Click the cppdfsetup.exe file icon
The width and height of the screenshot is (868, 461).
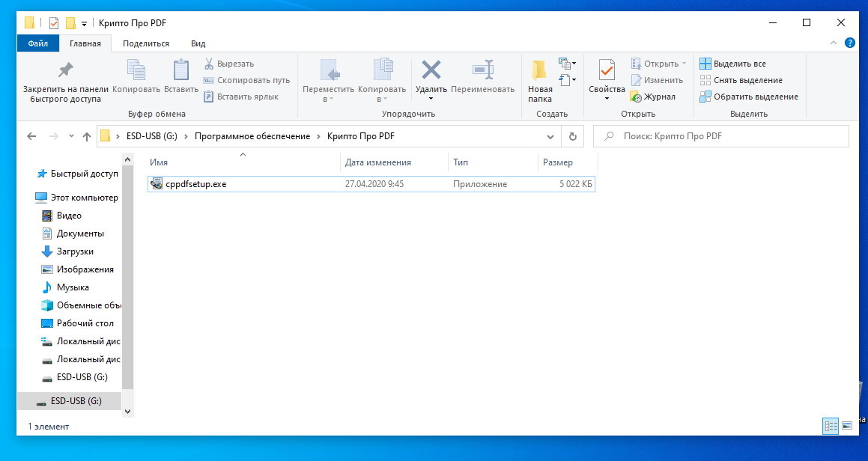tap(157, 184)
